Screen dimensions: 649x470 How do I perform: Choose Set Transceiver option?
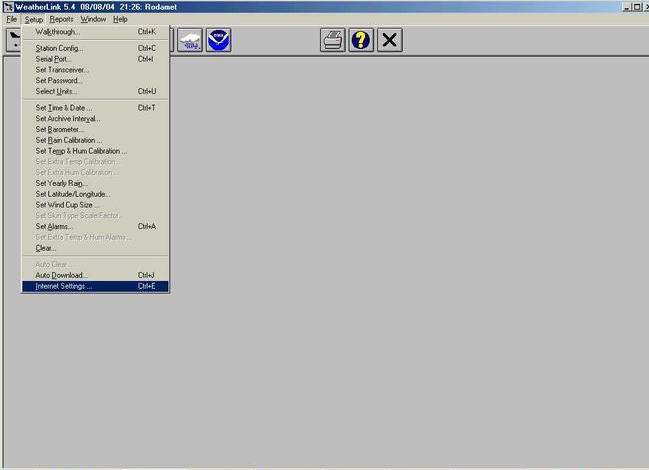tap(95, 70)
